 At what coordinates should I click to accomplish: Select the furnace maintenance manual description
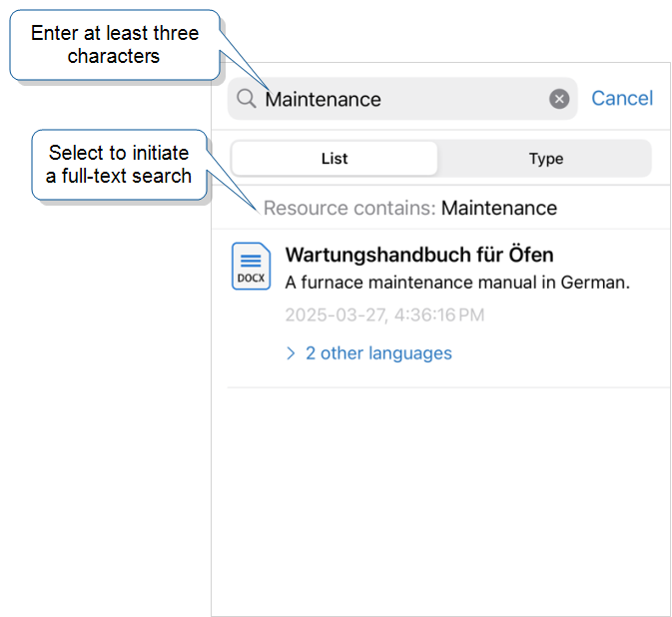[x=457, y=283]
